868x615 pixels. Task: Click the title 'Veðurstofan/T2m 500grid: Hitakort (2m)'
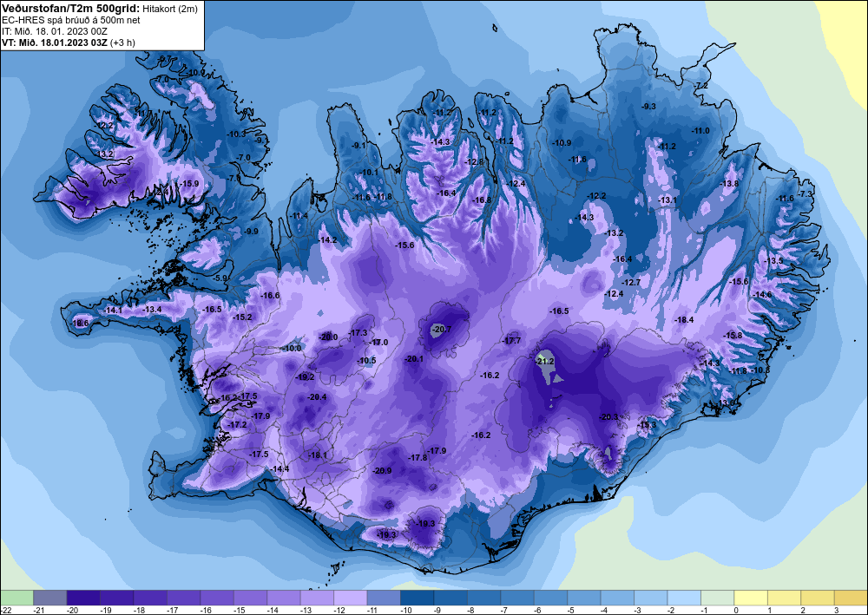(99, 8)
